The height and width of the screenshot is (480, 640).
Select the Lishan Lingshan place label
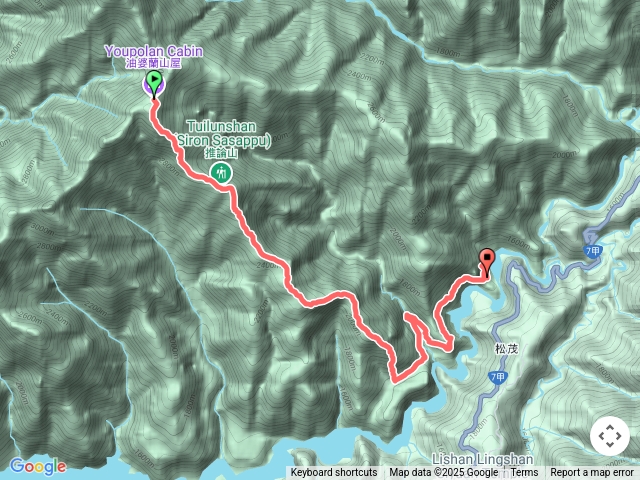[482, 459]
